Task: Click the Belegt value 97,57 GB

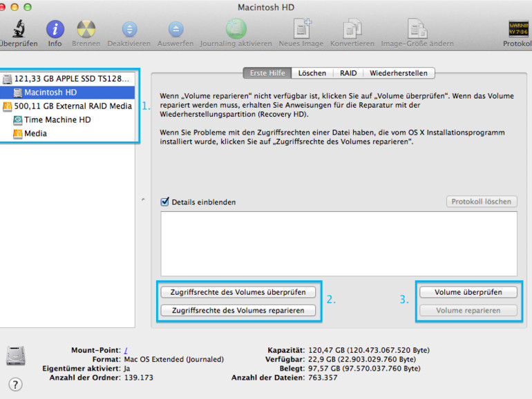Action: [x=364, y=369]
